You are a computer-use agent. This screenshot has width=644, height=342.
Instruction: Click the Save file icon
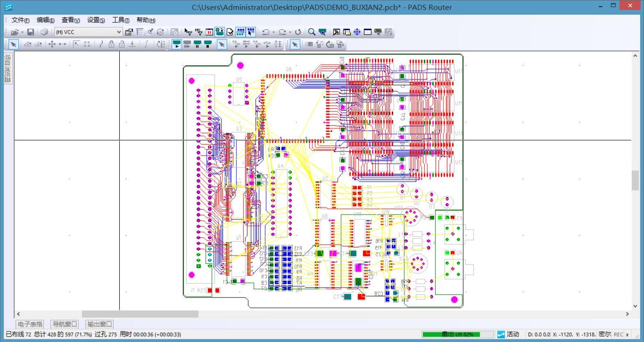31,32
